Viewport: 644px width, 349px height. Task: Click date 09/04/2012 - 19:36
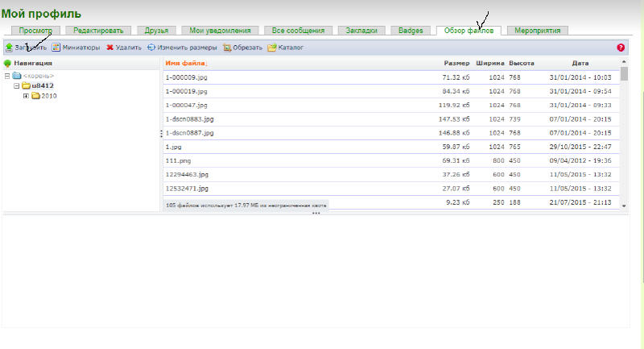point(580,160)
